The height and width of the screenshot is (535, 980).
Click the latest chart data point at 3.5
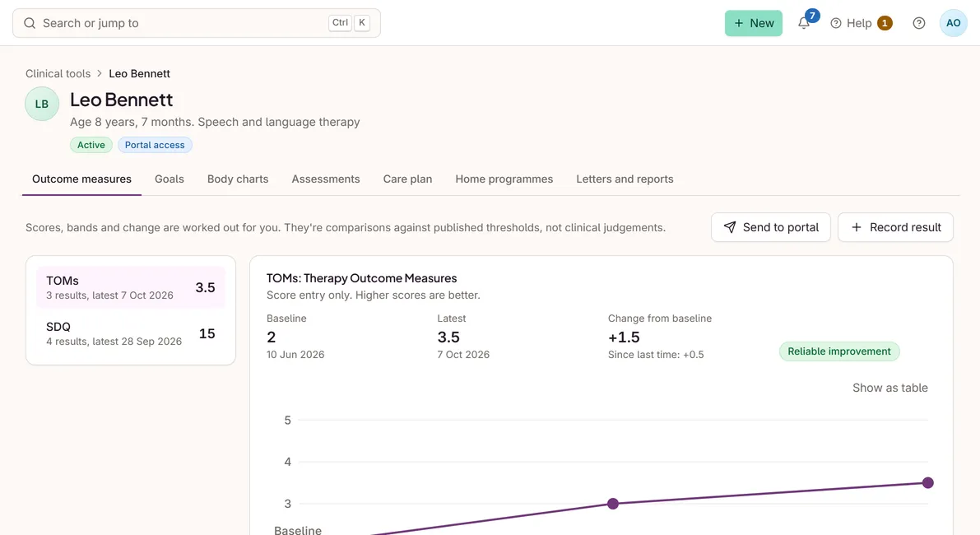click(927, 482)
